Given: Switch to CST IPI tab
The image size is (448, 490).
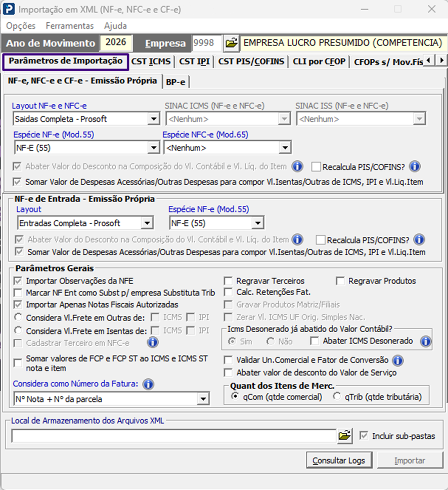Looking at the screenshot, I should point(194,62).
